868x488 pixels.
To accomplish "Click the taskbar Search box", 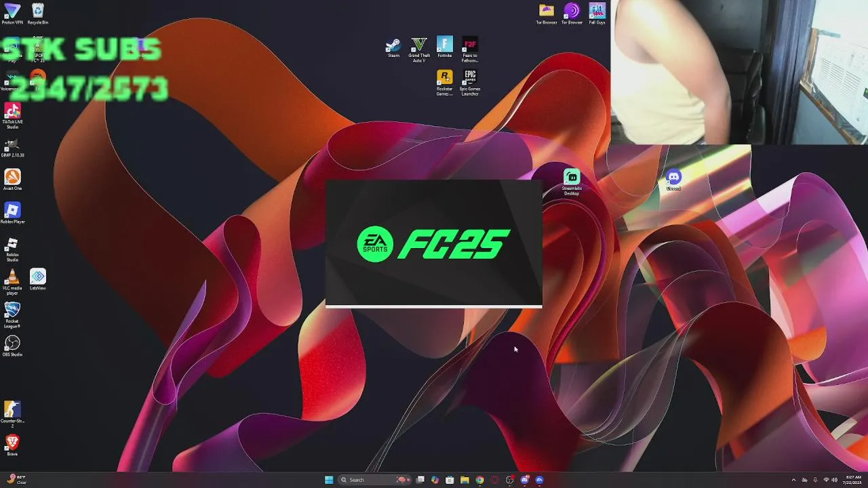I will [x=375, y=480].
